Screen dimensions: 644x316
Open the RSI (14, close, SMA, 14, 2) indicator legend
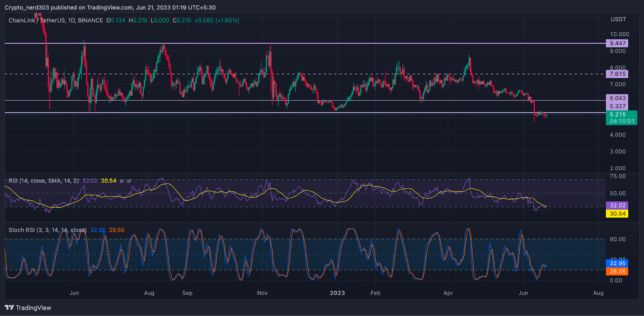[x=43, y=181]
